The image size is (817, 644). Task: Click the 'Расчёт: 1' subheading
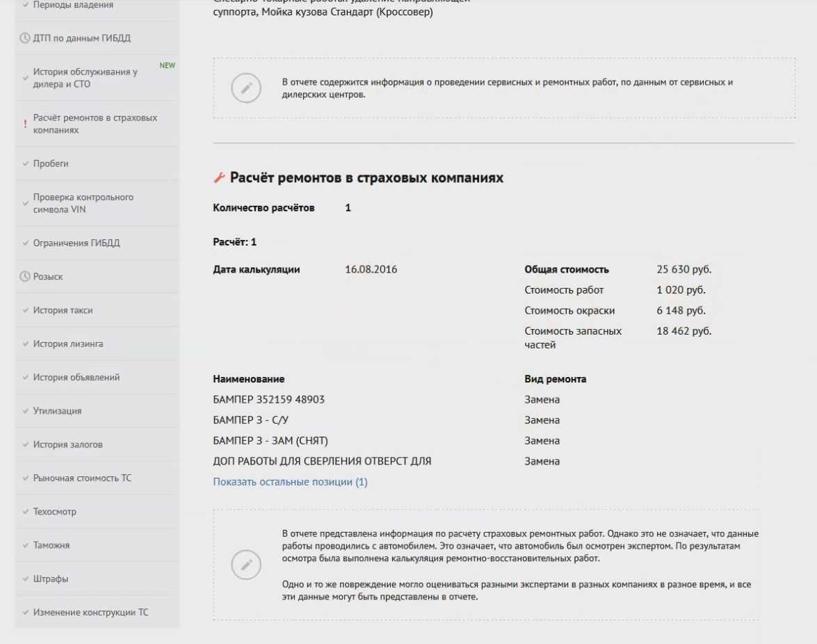tap(234, 242)
